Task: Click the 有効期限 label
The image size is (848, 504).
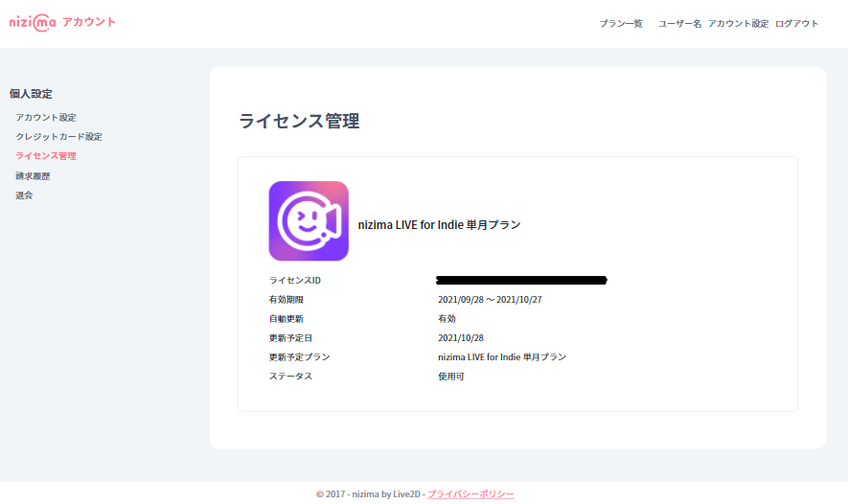Action: pos(286,300)
